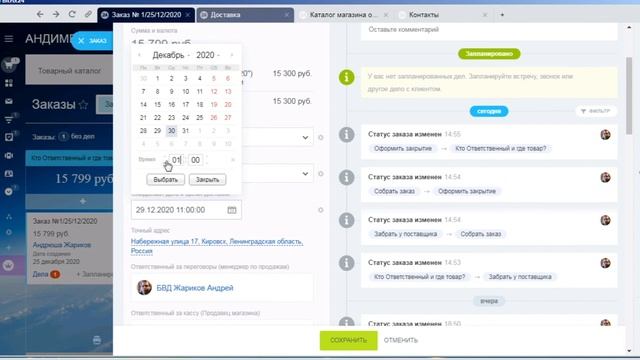Click Дела link on the order card

[x=40, y=274]
